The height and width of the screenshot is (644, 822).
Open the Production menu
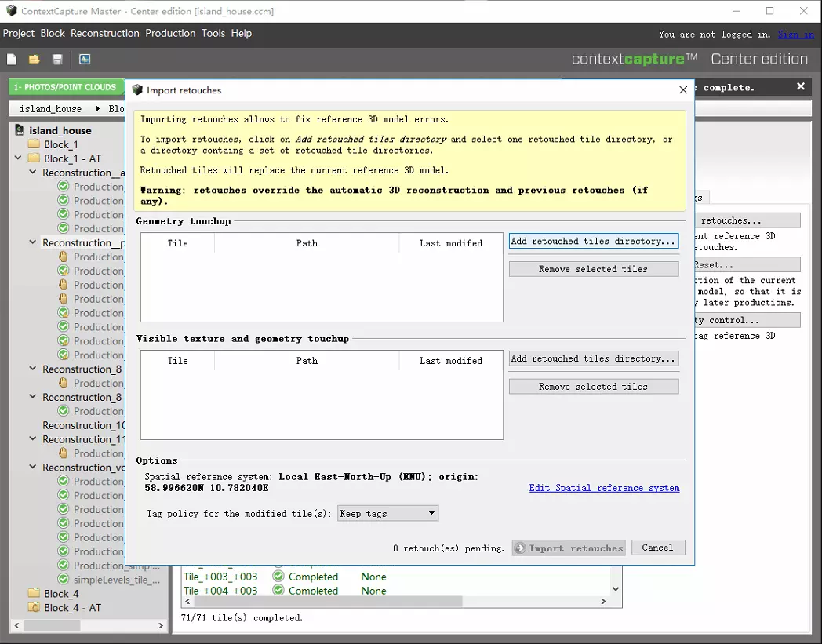click(x=170, y=33)
